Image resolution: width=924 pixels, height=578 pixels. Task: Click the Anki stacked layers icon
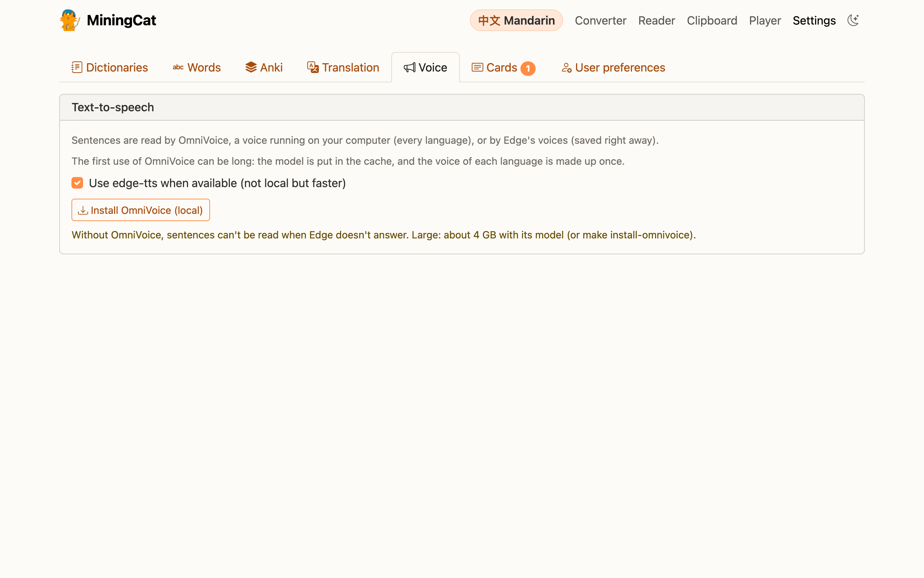[251, 67]
